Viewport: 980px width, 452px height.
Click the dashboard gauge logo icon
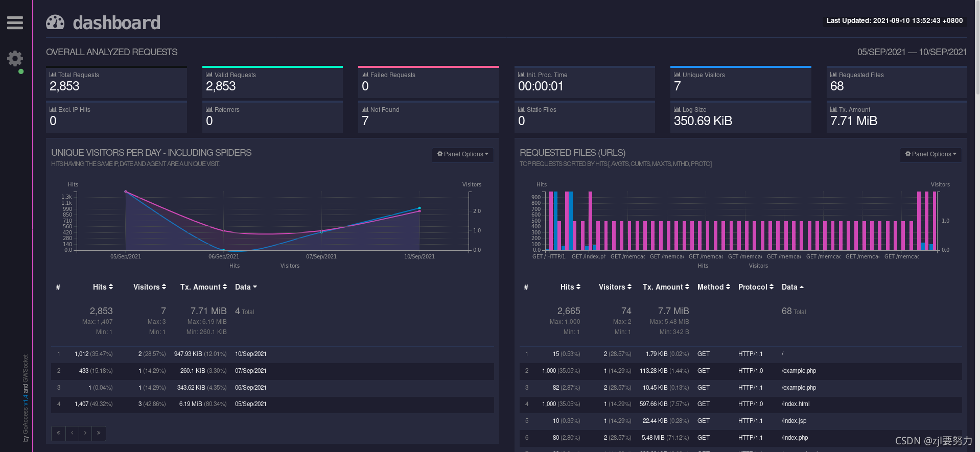55,22
